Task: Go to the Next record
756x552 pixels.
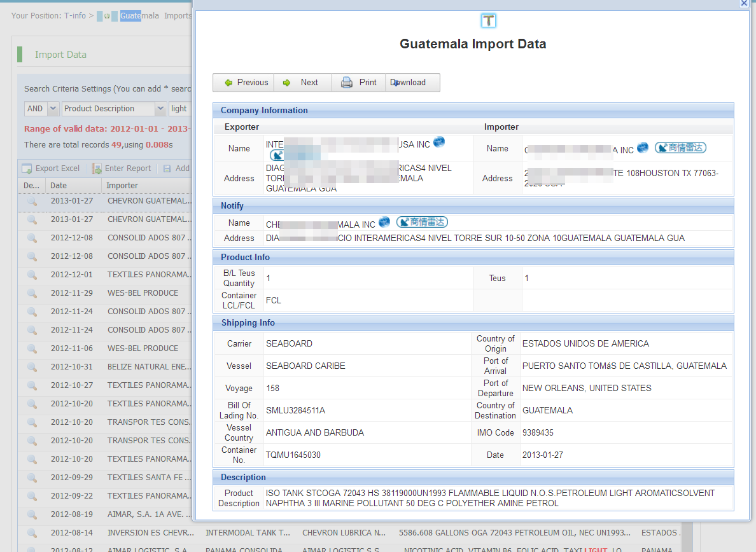Action: coord(302,83)
